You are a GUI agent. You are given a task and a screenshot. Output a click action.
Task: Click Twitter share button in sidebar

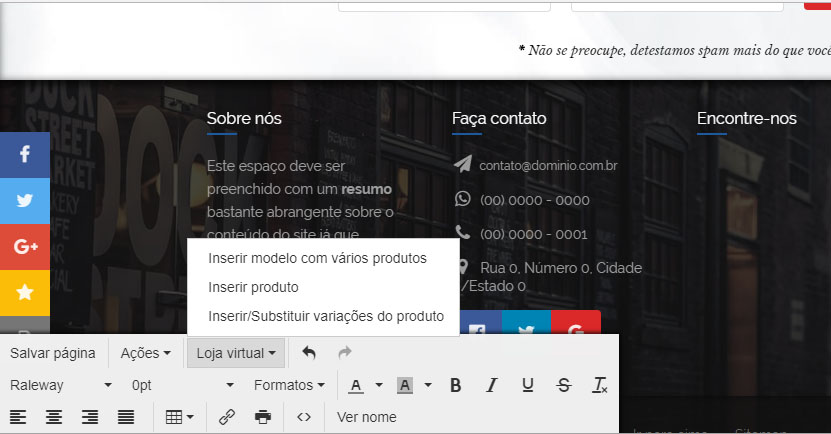point(25,201)
